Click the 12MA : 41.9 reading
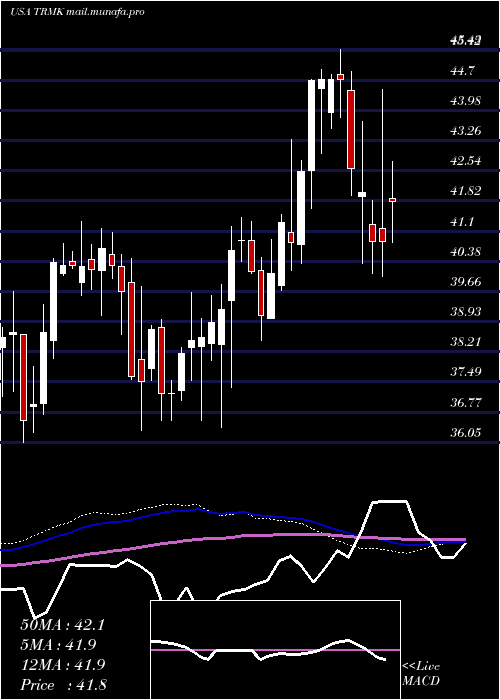500x700 pixels. coord(62,664)
